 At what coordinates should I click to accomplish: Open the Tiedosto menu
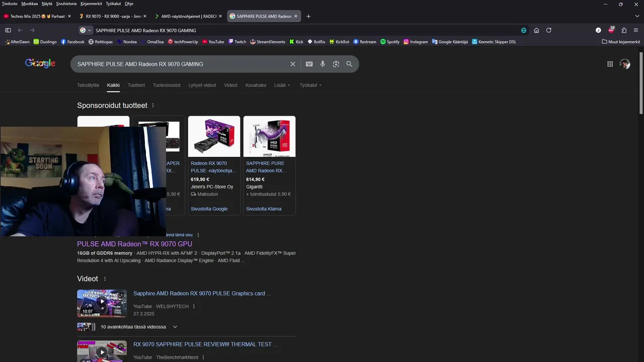coord(10,4)
